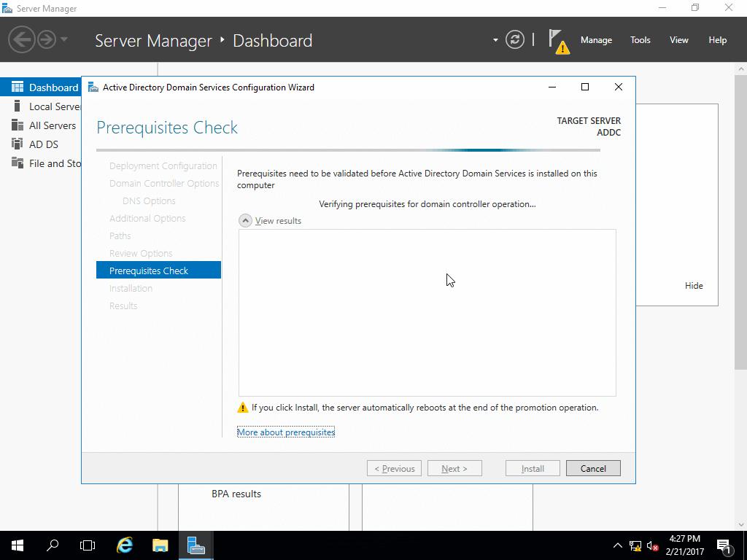Viewport: 747px width, 560px height.
Task: Click the Verifying prerequisites status text
Action: (x=427, y=204)
